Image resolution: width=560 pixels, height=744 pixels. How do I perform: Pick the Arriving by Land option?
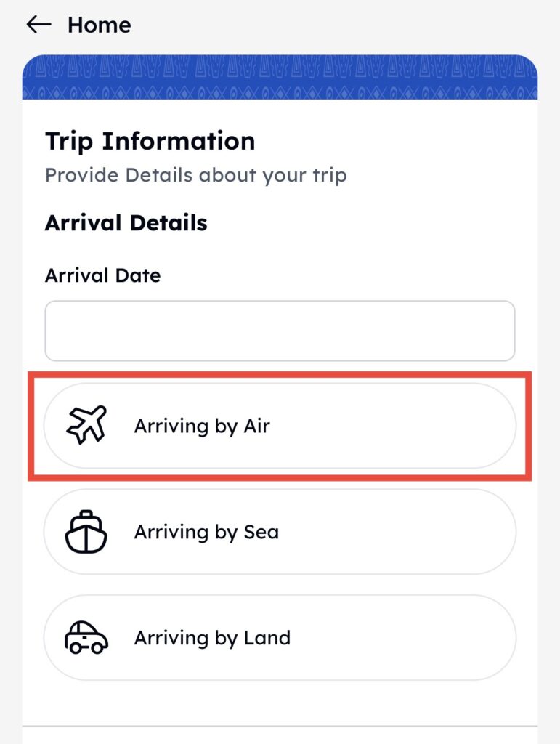pyautogui.click(x=280, y=638)
